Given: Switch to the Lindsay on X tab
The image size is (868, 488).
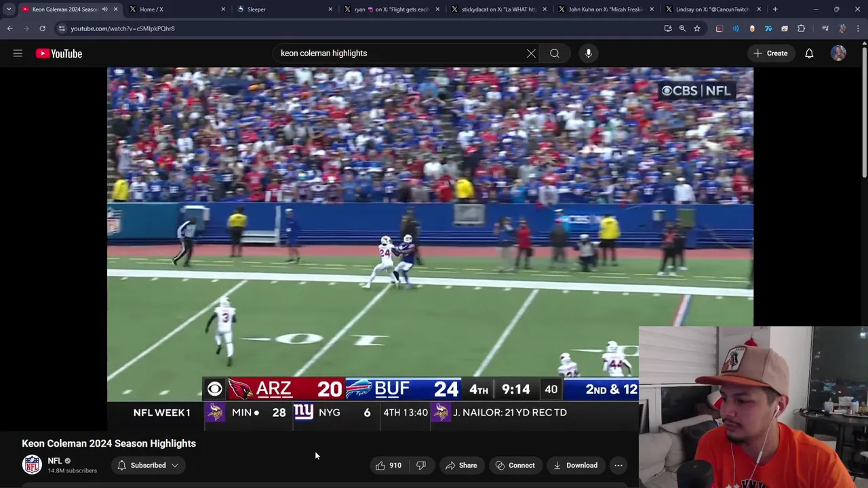Looking at the screenshot, I should pos(713,9).
